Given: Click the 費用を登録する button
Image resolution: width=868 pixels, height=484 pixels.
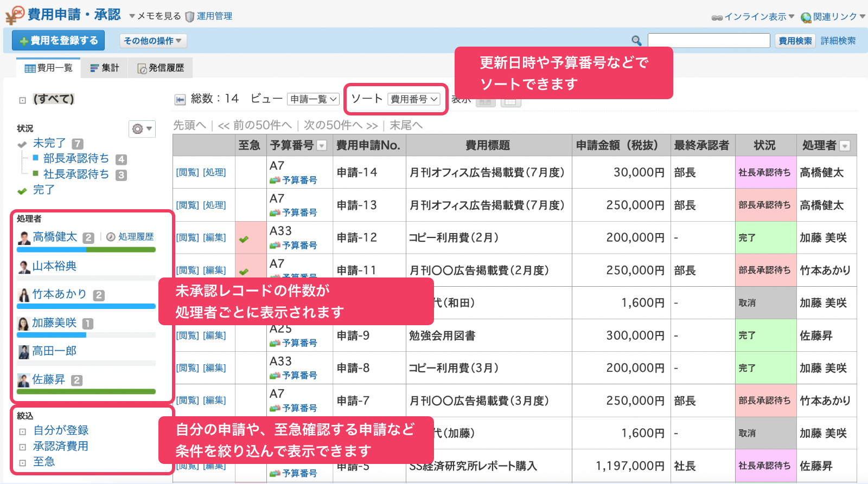Looking at the screenshot, I should (59, 41).
